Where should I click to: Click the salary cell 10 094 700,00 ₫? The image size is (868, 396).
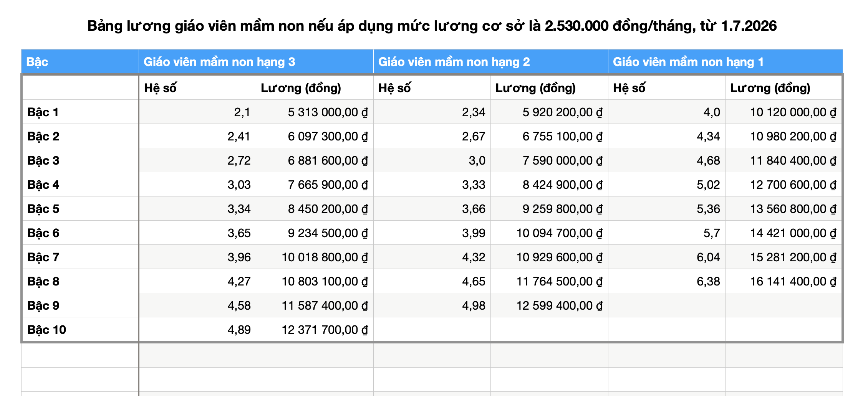[549, 233]
